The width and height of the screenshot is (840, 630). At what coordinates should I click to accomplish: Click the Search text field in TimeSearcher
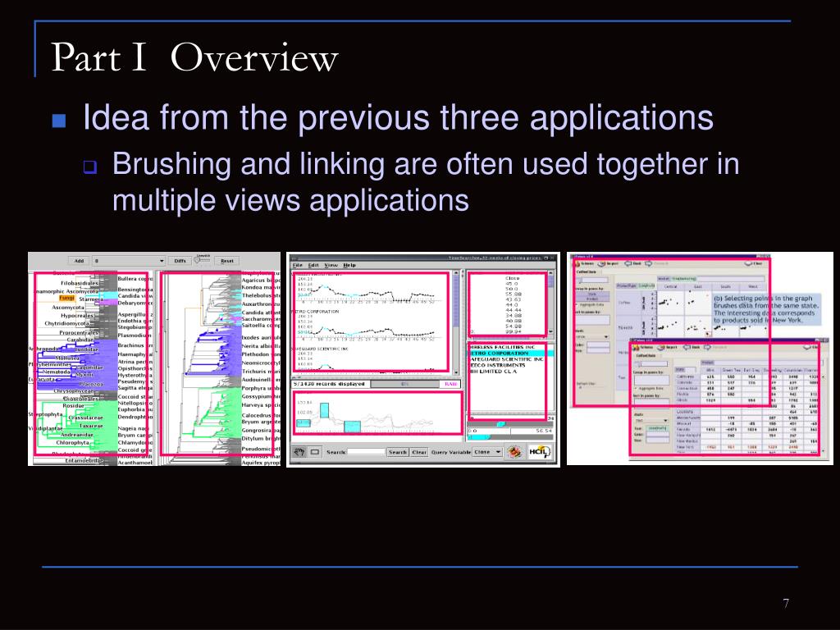pyautogui.click(x=366, y=452)
